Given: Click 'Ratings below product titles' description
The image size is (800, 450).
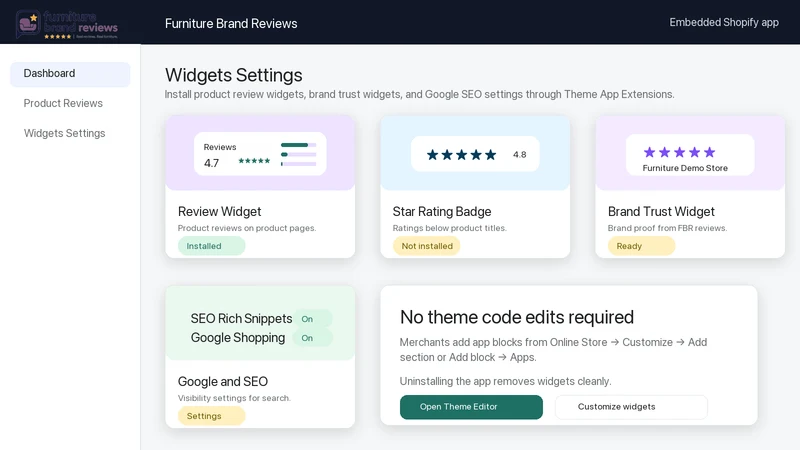Looking at the screenshot, I should tap(449, 228).
